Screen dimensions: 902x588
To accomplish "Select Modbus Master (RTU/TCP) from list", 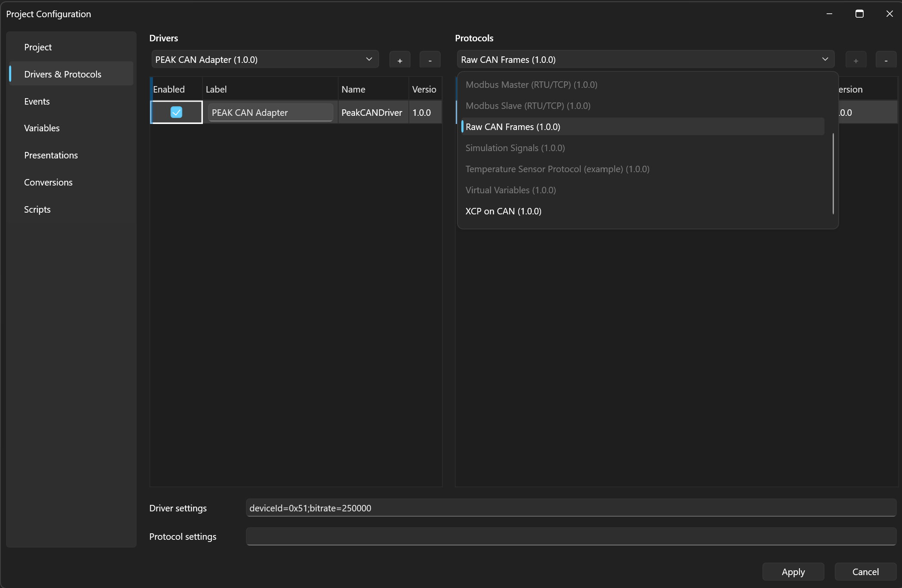I will [x=643, y=85].
